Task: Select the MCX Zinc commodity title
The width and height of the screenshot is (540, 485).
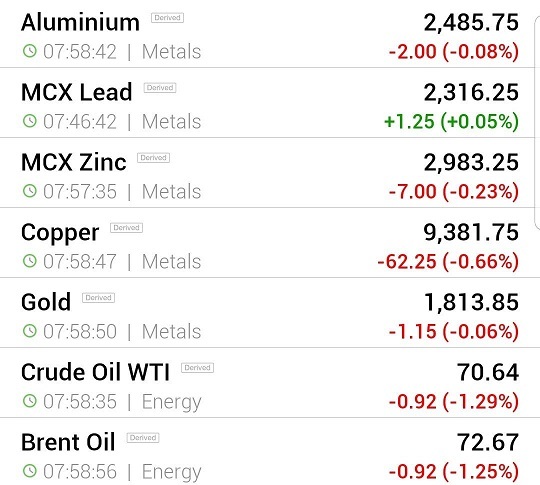Action: [x=74, y=162]
